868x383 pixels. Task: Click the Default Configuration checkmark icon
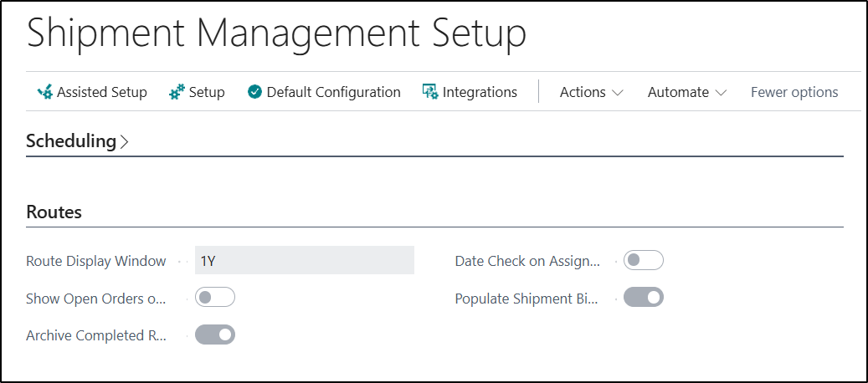(x=254, y=92)
